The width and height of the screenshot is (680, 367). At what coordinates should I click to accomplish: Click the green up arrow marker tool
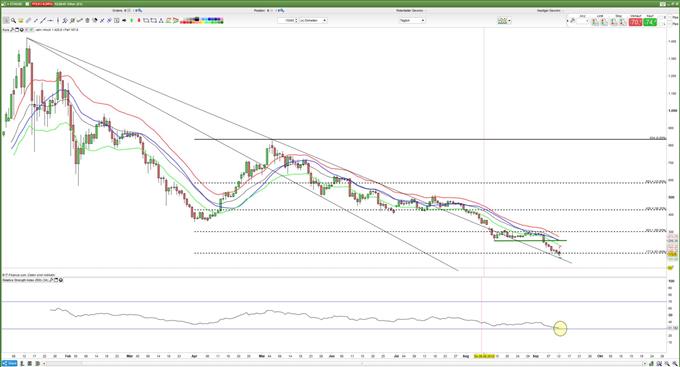click(x=131, y=20)
